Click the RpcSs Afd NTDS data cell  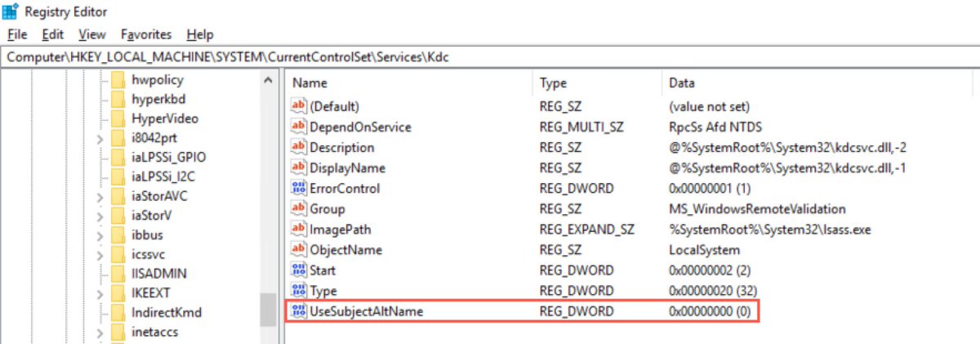716,127
